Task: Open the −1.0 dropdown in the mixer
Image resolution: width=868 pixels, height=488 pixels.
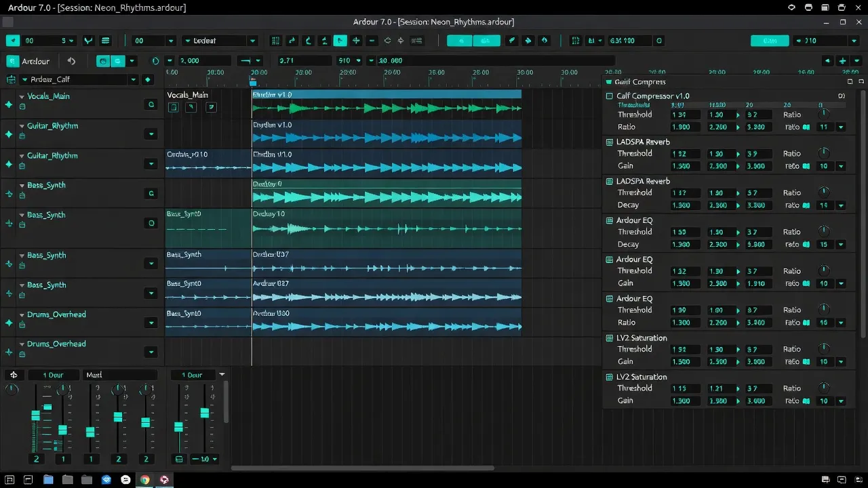Action: (205, 459)
